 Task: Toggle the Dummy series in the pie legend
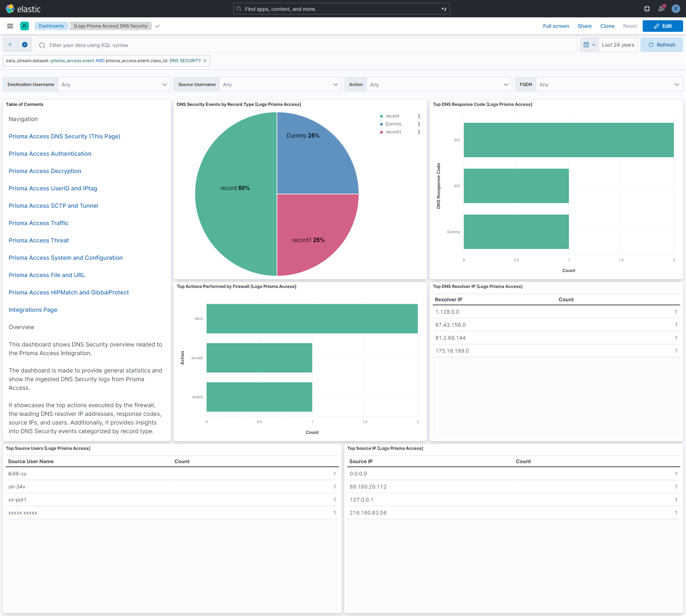[x=393, y=124]
